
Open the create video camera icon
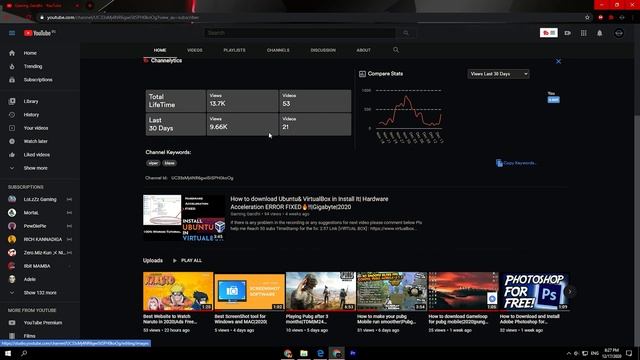click(x=567, y=33)
